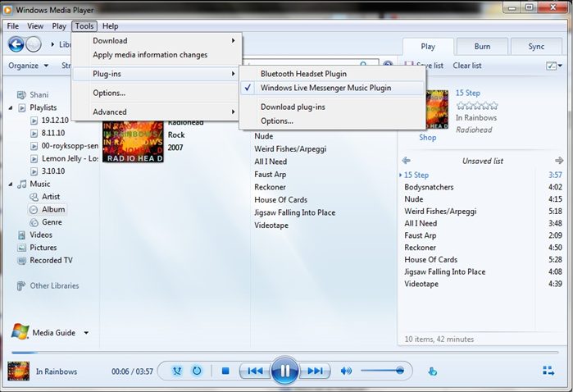Toggle repeat in playback controls
Screen dimensions: 573x392
pos(197,371)
